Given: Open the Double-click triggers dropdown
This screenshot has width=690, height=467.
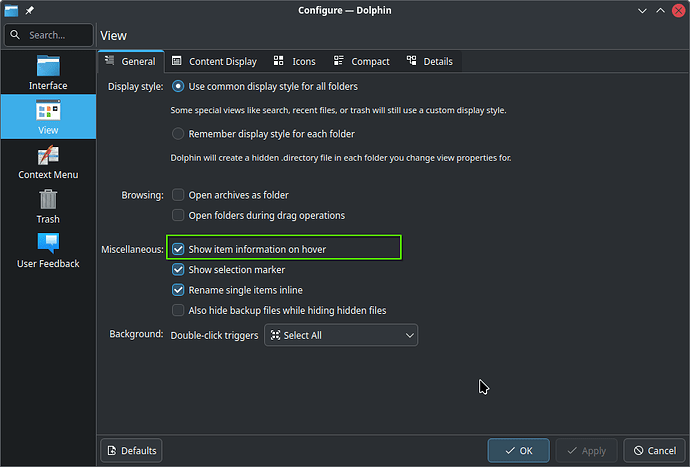Looking at the screenshot, I should tap(341, 335).
